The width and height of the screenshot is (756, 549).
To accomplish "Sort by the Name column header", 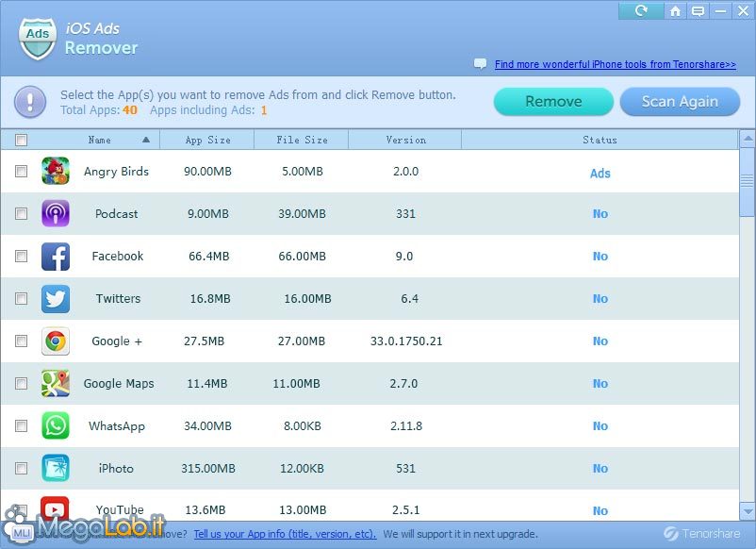I will (99, 140).
